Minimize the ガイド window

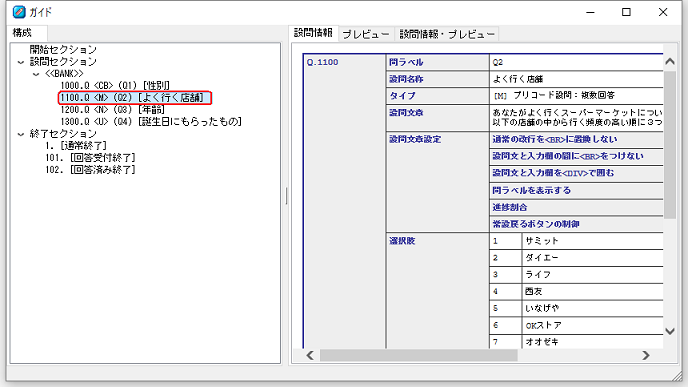click(590, 12)
